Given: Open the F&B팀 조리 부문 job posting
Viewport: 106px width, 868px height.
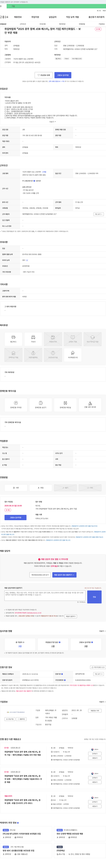Looking at the screenshot, I should pos(23,753).
